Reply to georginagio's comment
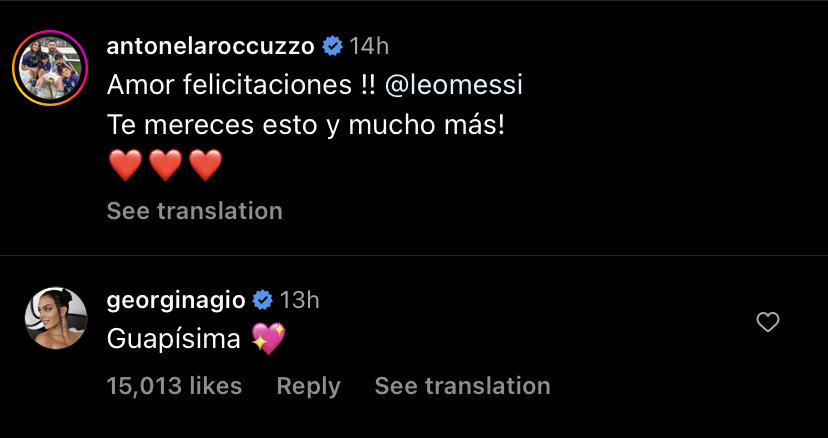Viewport: 828px width, 438px height. [x=308, y=385]
